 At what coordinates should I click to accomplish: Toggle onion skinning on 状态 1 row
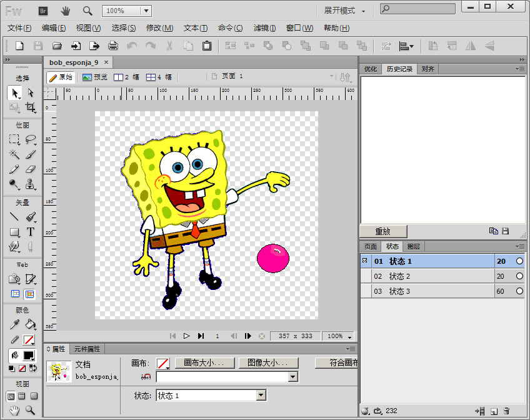click(x=365, y=261)
